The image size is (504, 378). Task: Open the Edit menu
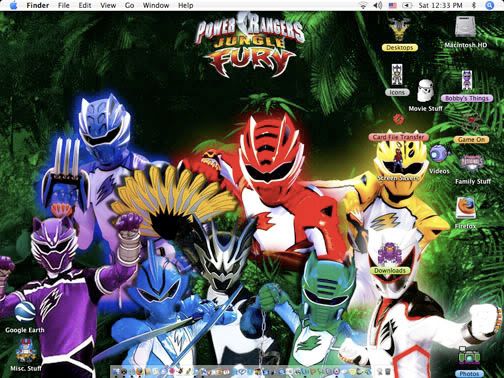point(85,5)
